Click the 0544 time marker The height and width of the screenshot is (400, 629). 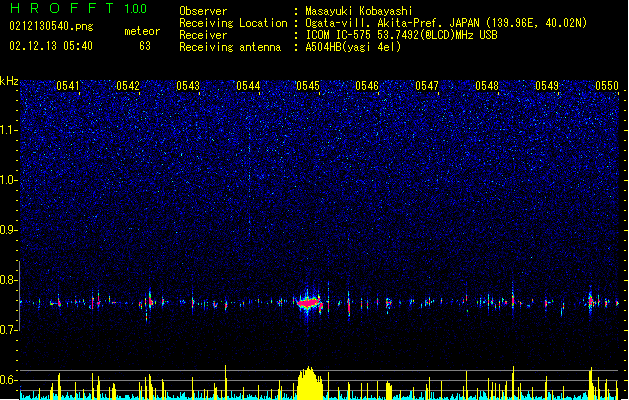click(x=248, y=86)
